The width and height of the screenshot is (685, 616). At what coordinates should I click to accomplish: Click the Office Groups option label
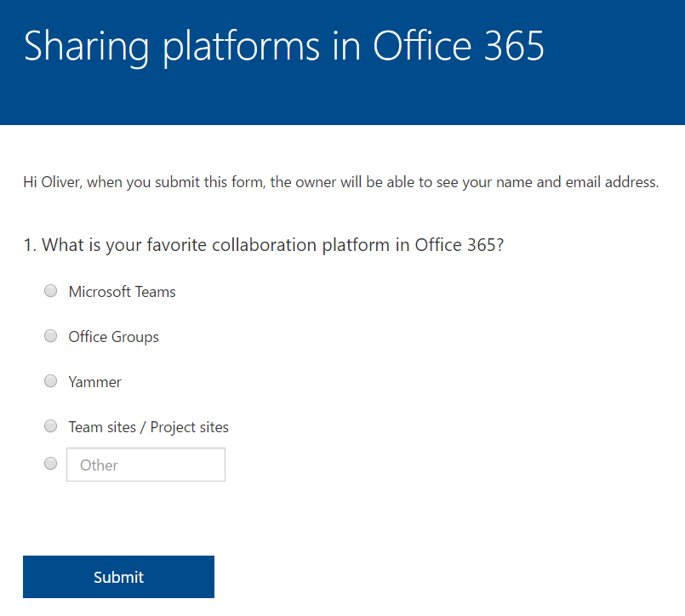113,337
